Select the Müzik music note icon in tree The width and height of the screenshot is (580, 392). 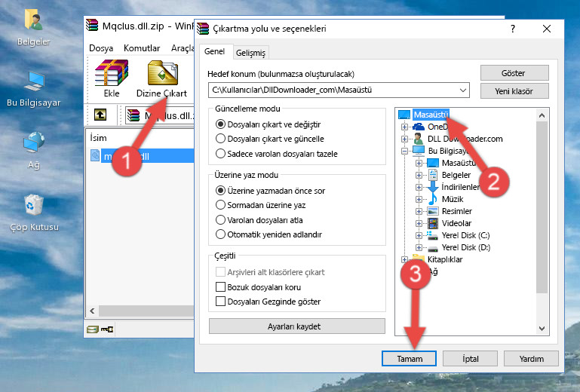(x=432, y=199)
